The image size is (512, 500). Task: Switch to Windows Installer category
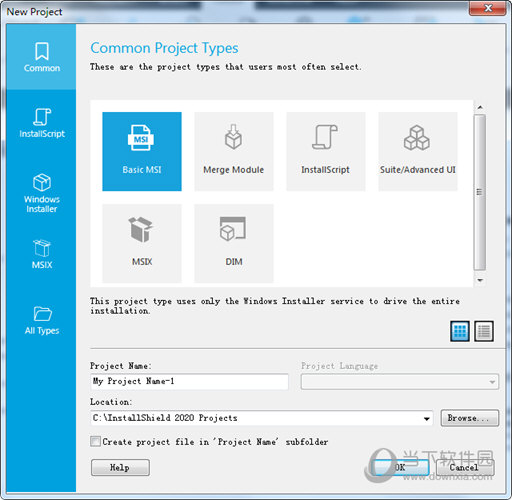click(x=42, y=193)
